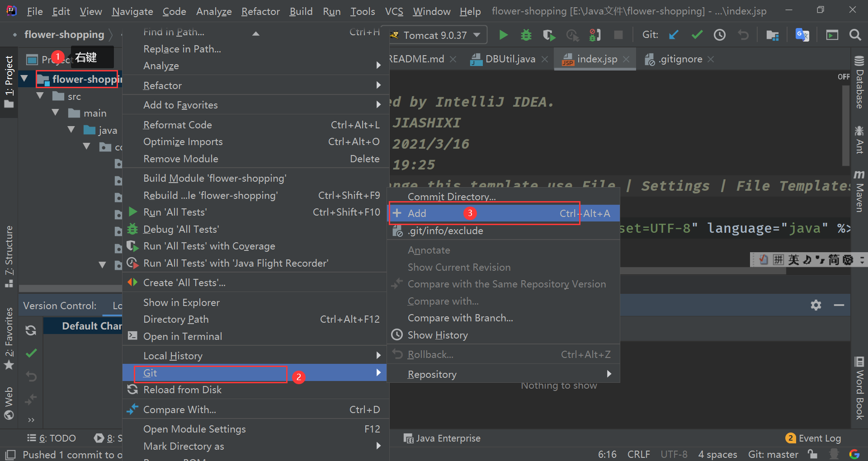Click the translate icon in toolbar
This screenshot has height=461, width=868.
[x=802, y=35]
